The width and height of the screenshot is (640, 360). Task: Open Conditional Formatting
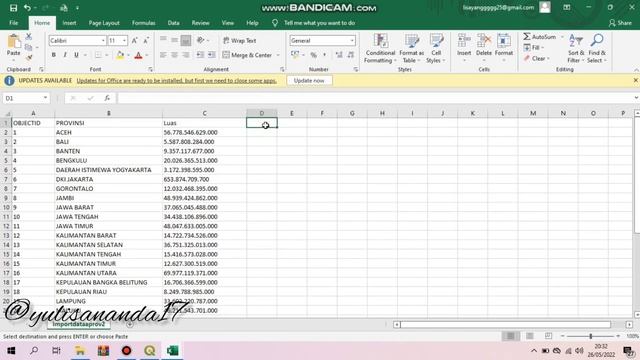[x=380, y=49]
